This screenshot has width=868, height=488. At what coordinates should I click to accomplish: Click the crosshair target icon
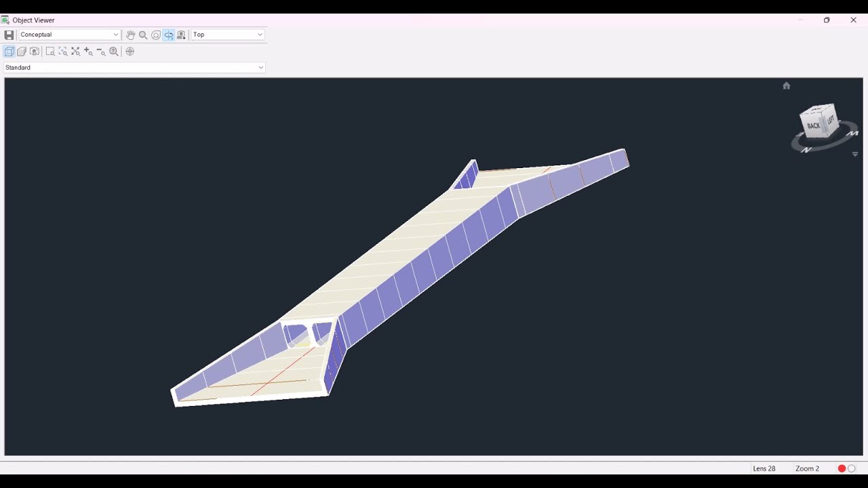coord(130,52)
